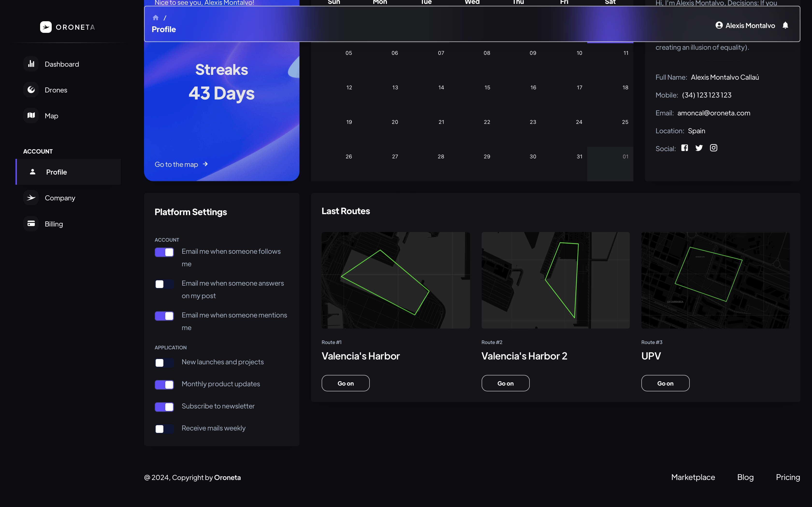Open Map from the sidebar

point(51,116)
